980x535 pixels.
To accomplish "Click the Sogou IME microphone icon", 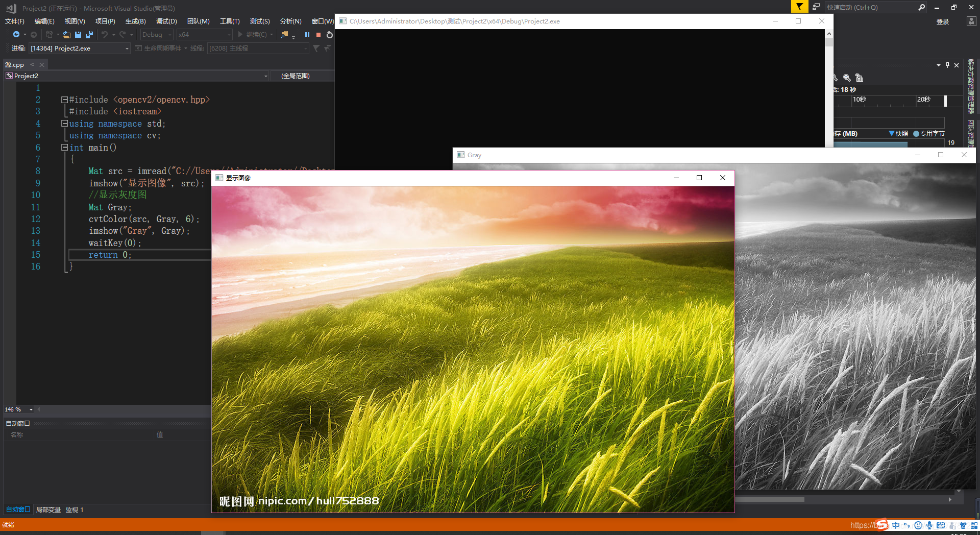I will tap(929, 525).
